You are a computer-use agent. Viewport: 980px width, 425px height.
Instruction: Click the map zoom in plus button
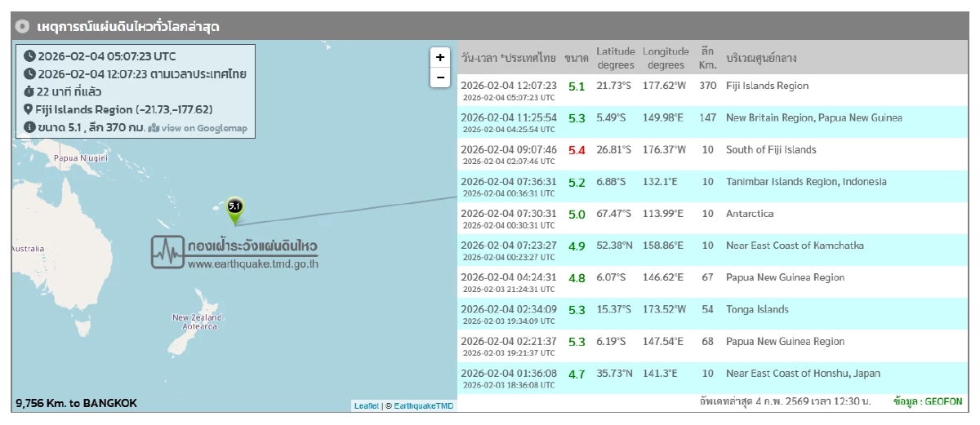click(x=440, y=57)
